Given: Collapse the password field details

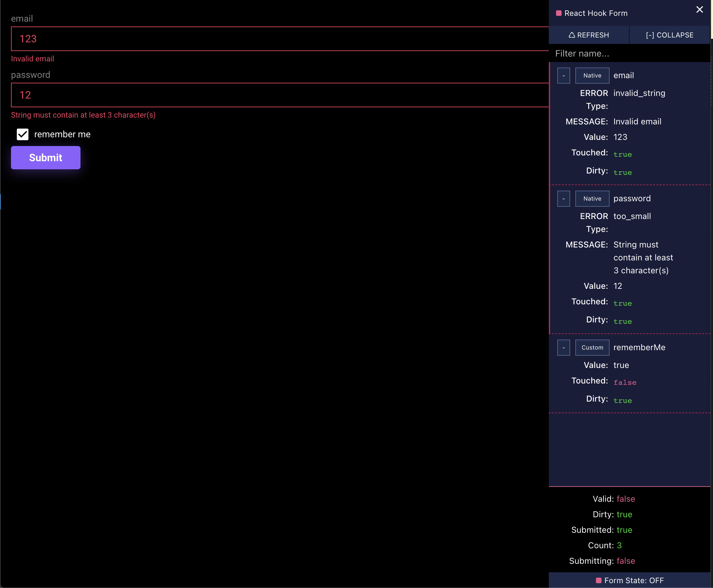Looking at the screenshot, I should click(x=564, y=199).
